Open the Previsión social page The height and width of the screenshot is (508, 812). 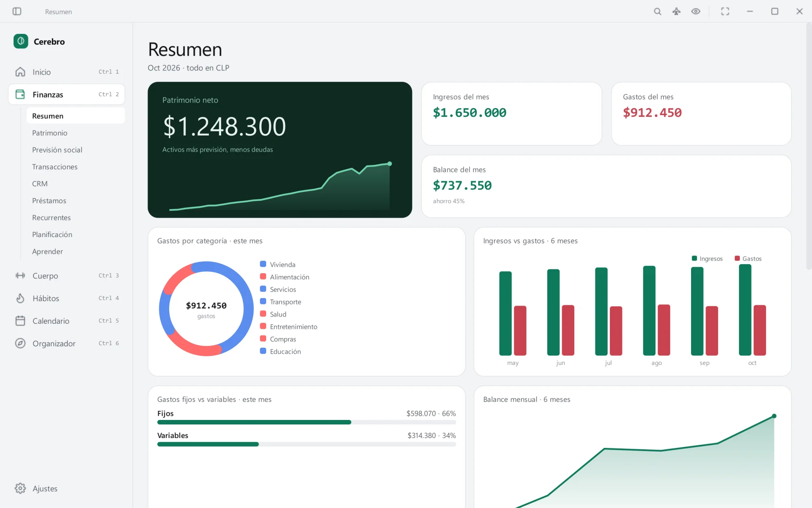point(57,150)
